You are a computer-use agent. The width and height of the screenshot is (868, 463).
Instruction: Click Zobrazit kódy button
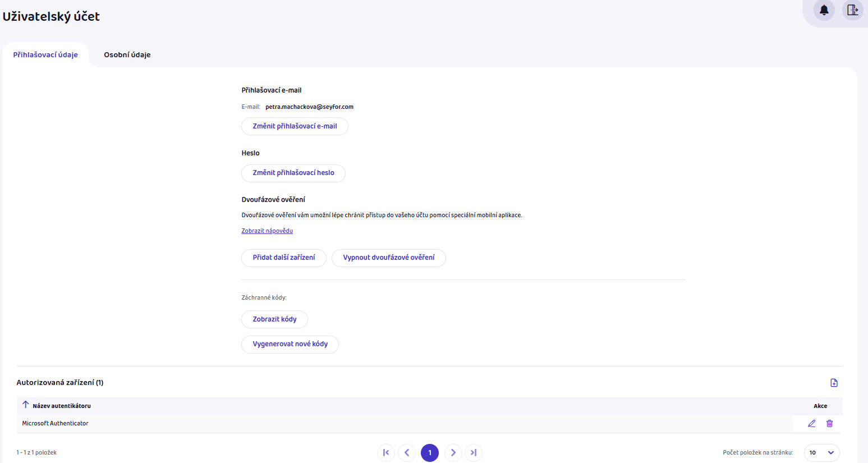coord(274,319)
